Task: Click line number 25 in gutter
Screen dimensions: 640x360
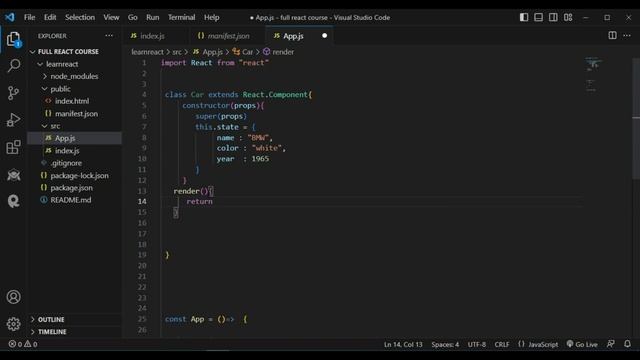Action: (x=142, y=319)
